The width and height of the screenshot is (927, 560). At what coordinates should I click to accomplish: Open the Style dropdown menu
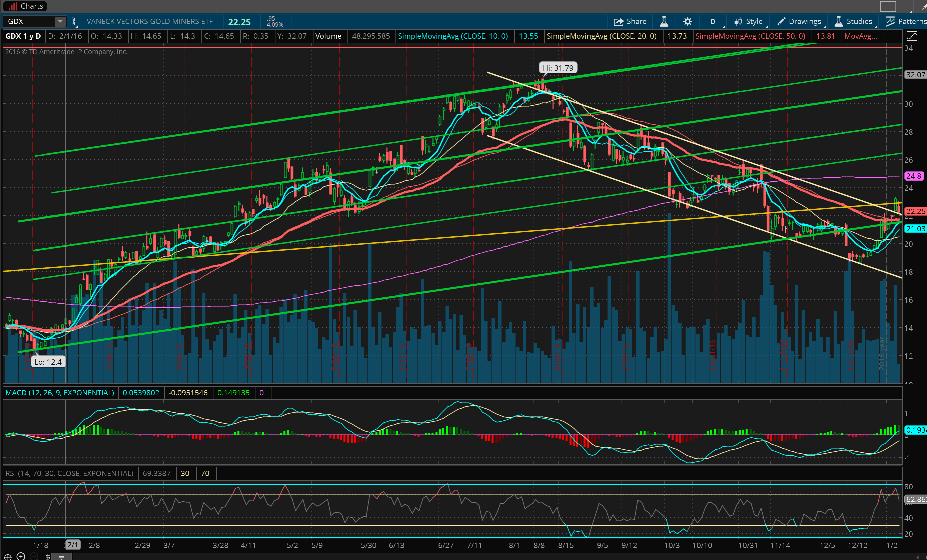pos(749,21)
